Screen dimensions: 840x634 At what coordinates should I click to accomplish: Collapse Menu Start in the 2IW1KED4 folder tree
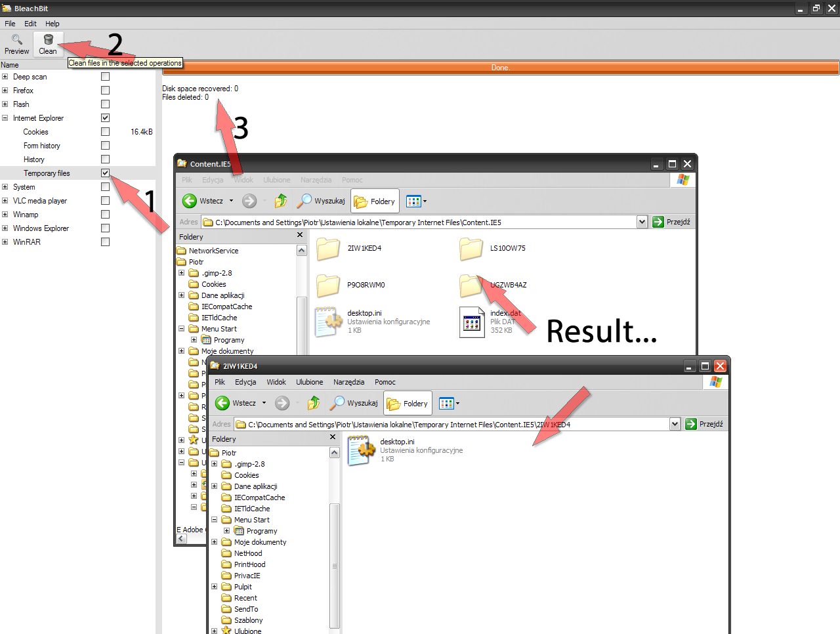coord(215,520)
